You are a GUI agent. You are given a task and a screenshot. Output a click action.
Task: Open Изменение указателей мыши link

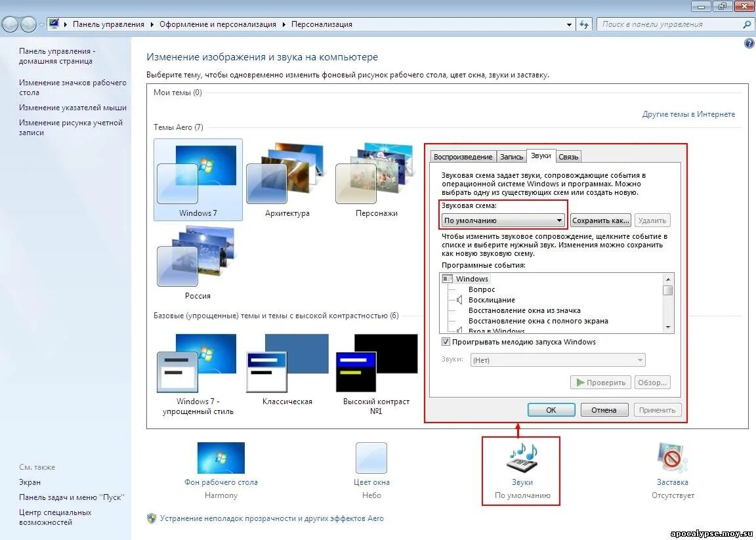pos(73,108)
